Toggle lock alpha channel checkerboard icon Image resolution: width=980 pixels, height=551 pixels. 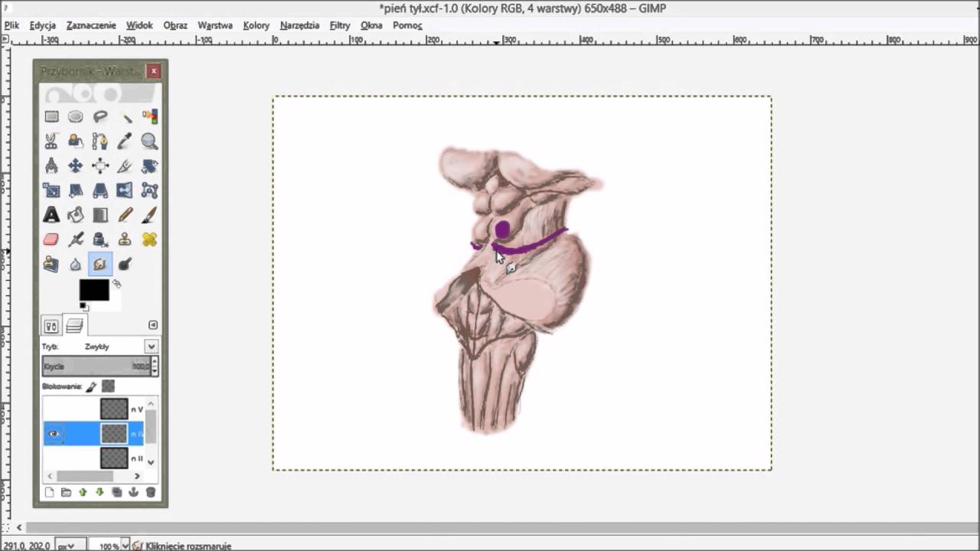click(x=108, y=386)
